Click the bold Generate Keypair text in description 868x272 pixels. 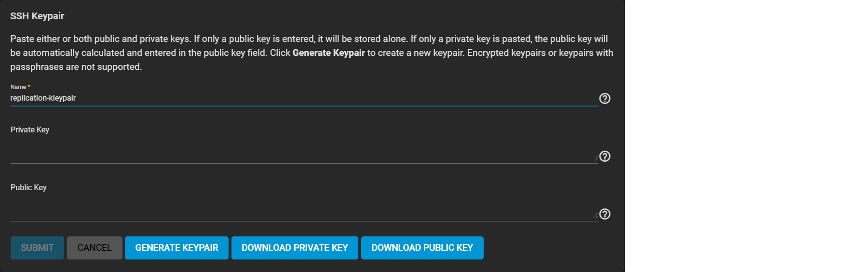[x=328, y=53]
